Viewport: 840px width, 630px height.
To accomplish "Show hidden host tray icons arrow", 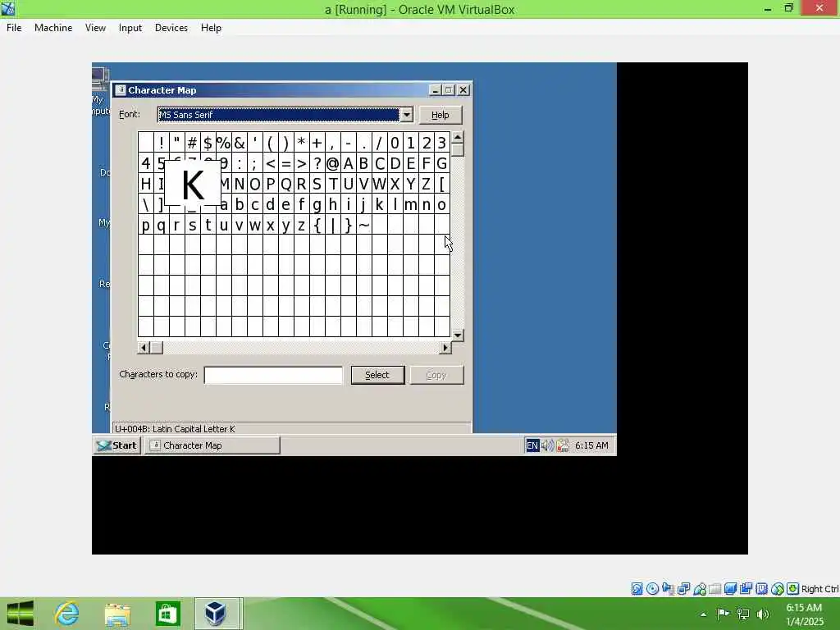I will pos(703,614).
